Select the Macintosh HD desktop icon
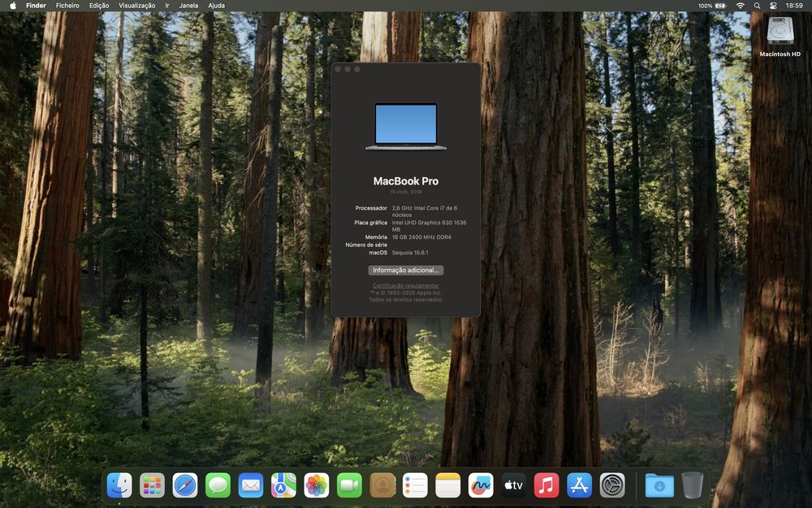812x508 pixels. tap(780, 36)
